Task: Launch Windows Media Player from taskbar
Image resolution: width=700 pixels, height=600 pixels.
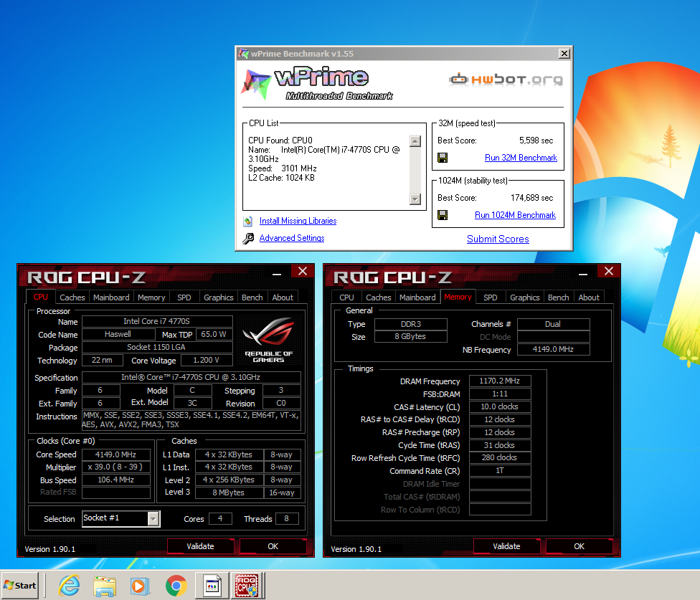Action: (140, 586)
